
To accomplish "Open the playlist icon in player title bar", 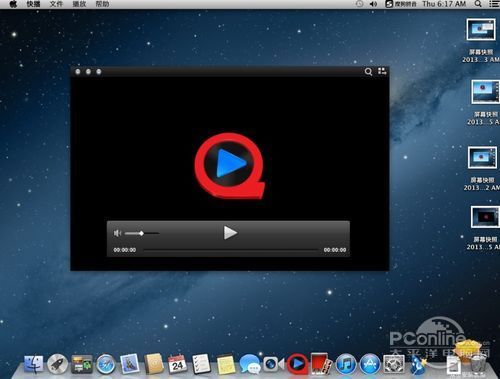I will (x=382, y=71).
